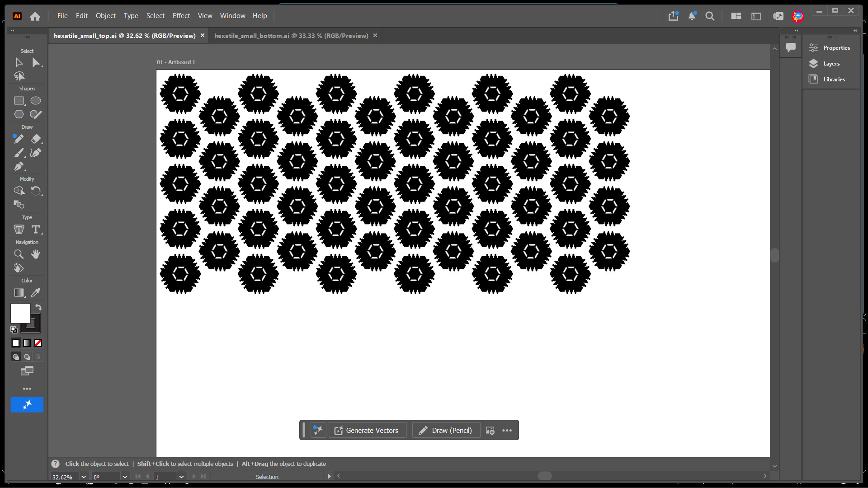The width and height of the screenshot is (868, 488).
Task: Select the Rotate tool
Action: click(x=36, y=191)
